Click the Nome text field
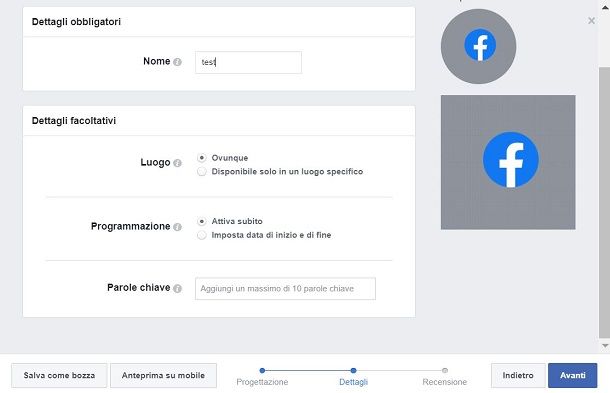Viewport: 610px width, 393px height. point(248,62)
